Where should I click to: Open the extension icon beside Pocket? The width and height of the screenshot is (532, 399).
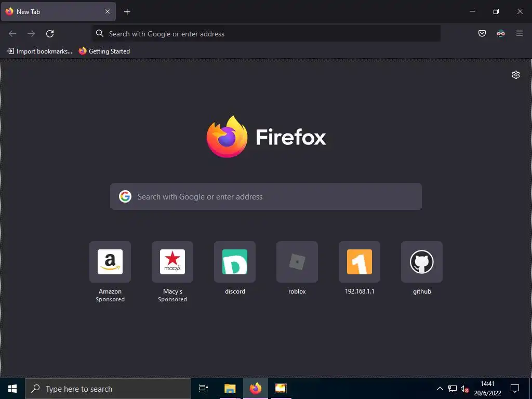[500, 33]
